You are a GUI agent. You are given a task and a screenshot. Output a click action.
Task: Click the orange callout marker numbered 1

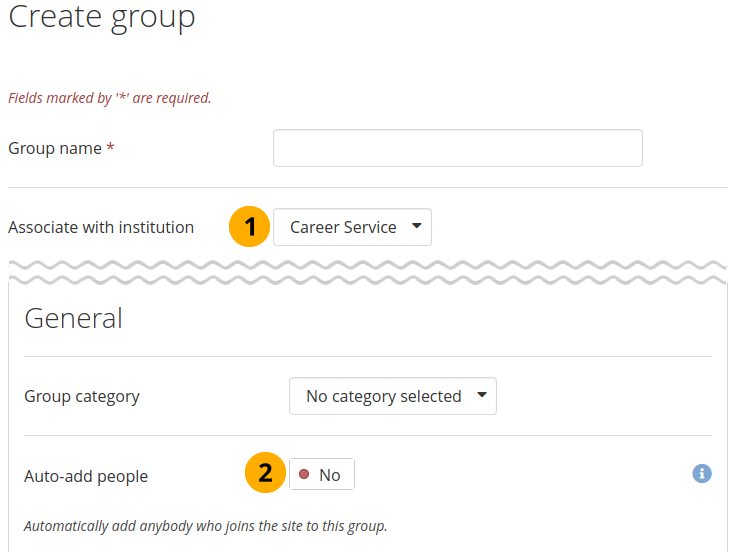(250, 227)
